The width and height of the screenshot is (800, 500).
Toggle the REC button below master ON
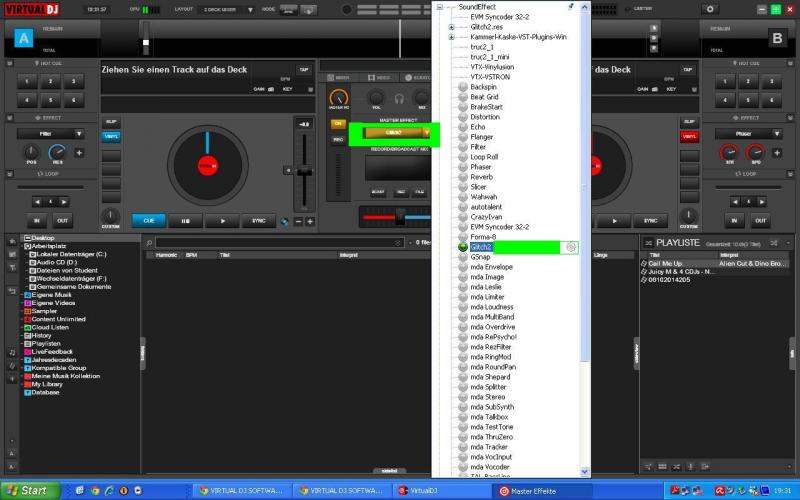tap(338, 139)
